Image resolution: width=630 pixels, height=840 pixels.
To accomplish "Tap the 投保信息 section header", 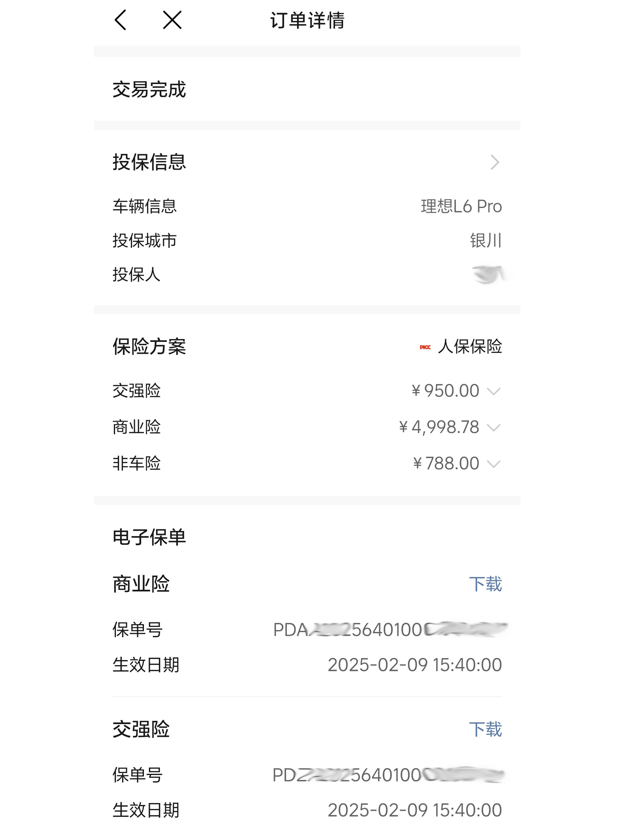I will pos(149,162).
